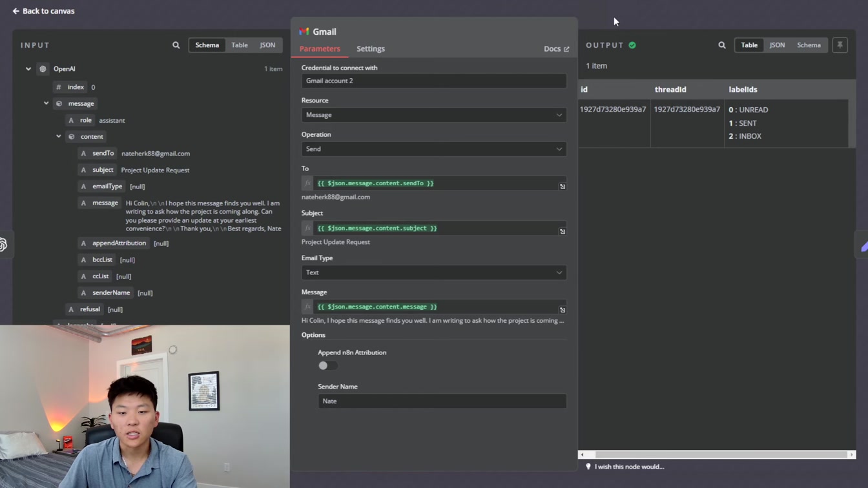868x488 pixels.
Task: Click the fx icon of Message field
Action: tap(307, 307)
